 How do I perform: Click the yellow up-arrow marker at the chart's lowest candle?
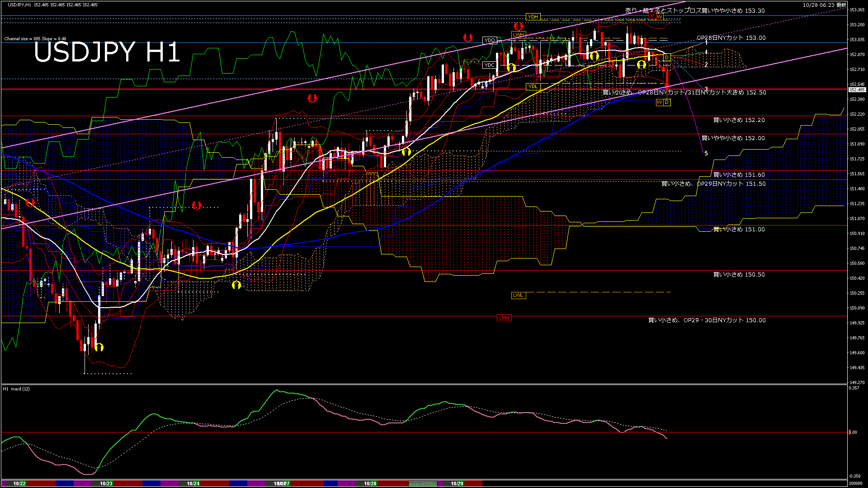[99, 347]
